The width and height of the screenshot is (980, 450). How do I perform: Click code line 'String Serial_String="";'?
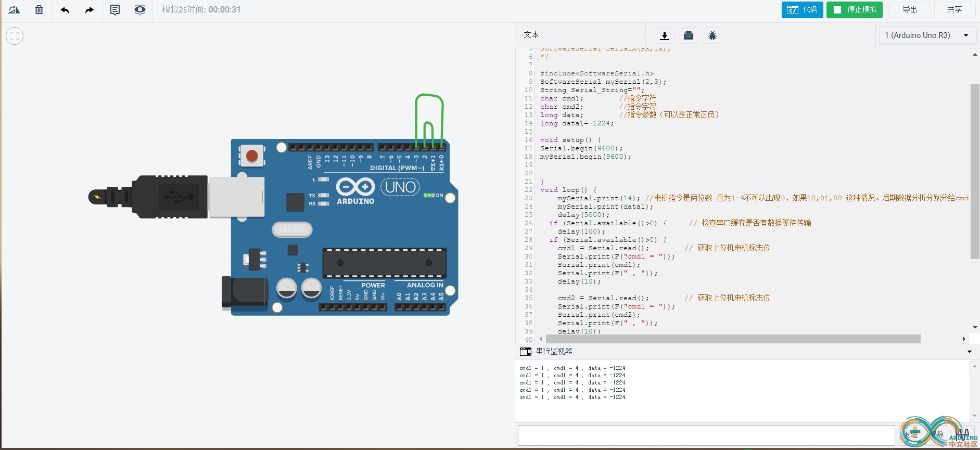tap(592, 90)
